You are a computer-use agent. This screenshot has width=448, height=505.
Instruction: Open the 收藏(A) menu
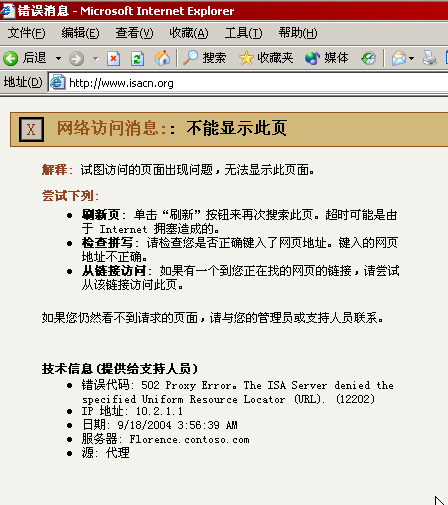pyautogui.click(x=189, y=33)
